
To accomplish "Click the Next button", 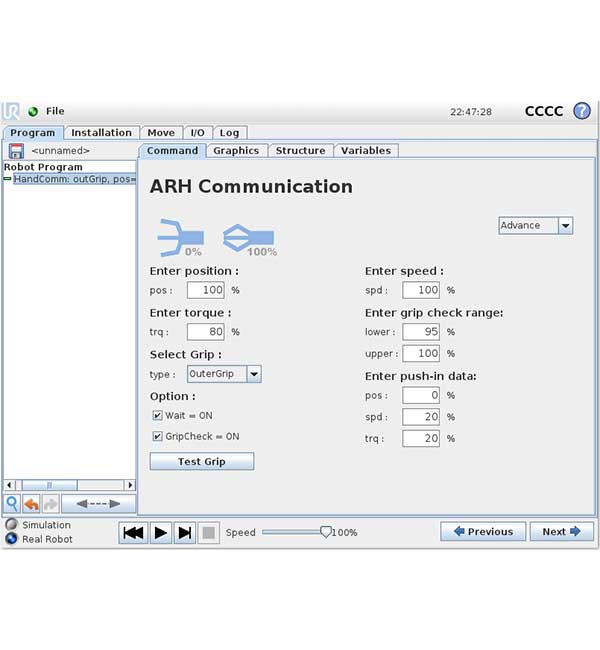I will 561,531.
